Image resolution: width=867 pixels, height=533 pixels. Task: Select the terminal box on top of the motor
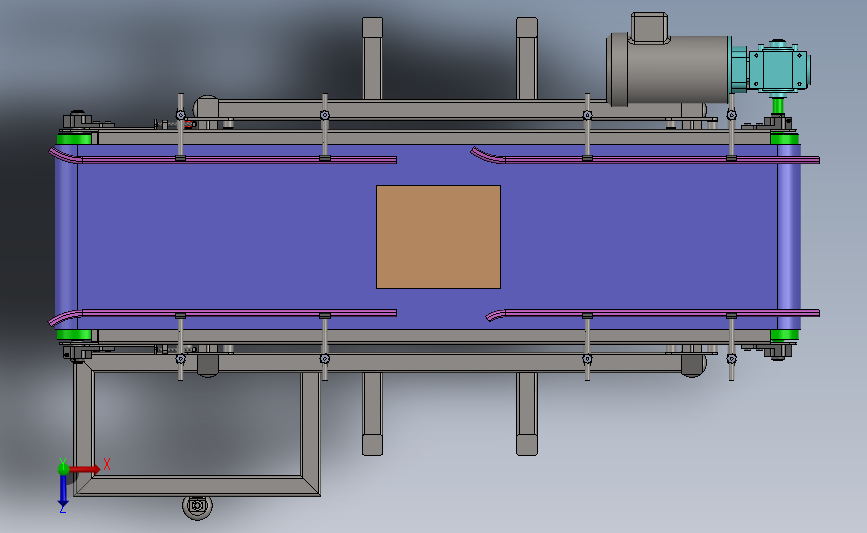point(649,28)
